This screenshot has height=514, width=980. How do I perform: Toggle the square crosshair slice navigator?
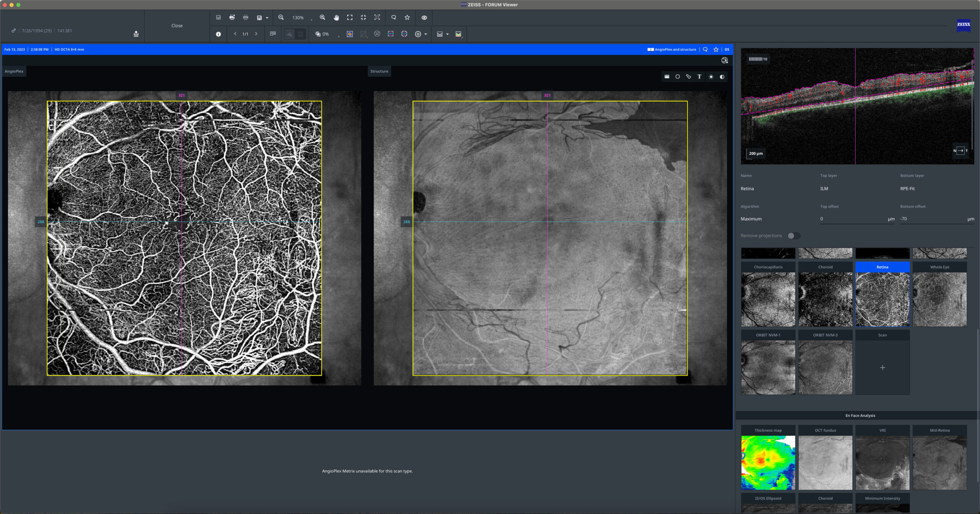pyautogui.click(x=390, y=34)
